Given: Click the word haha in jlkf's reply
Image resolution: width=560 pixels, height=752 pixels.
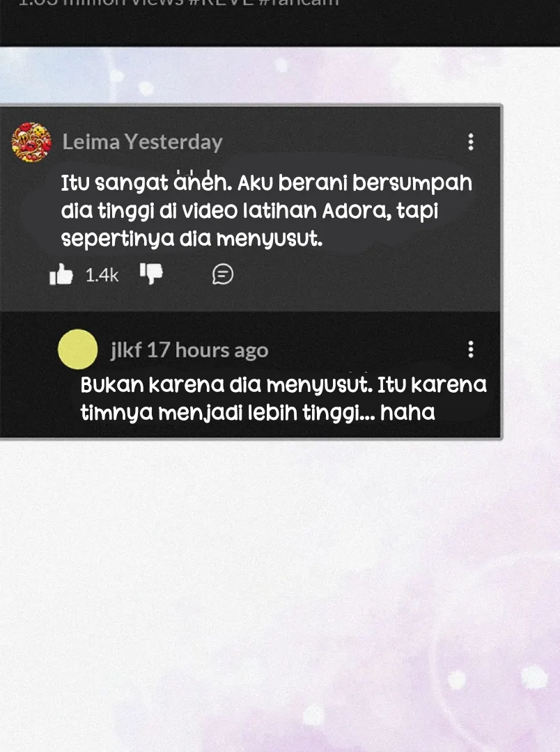Looking at the screenshot, I should 407,412.
